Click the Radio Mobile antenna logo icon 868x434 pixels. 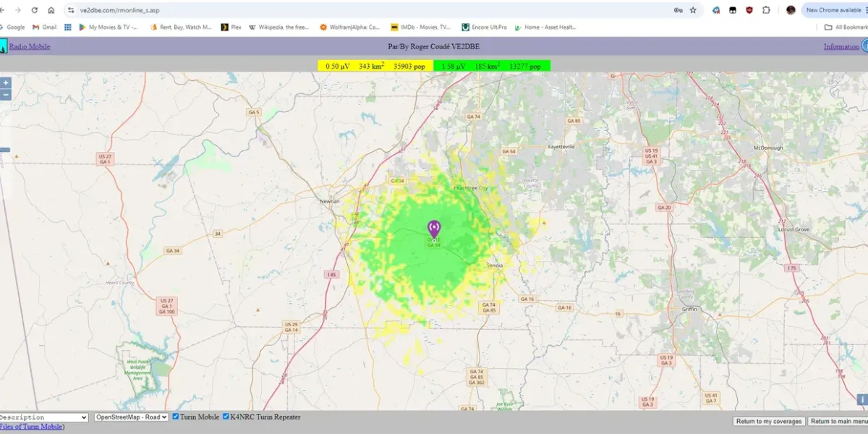pyautogui.click(x=3, y=46)
